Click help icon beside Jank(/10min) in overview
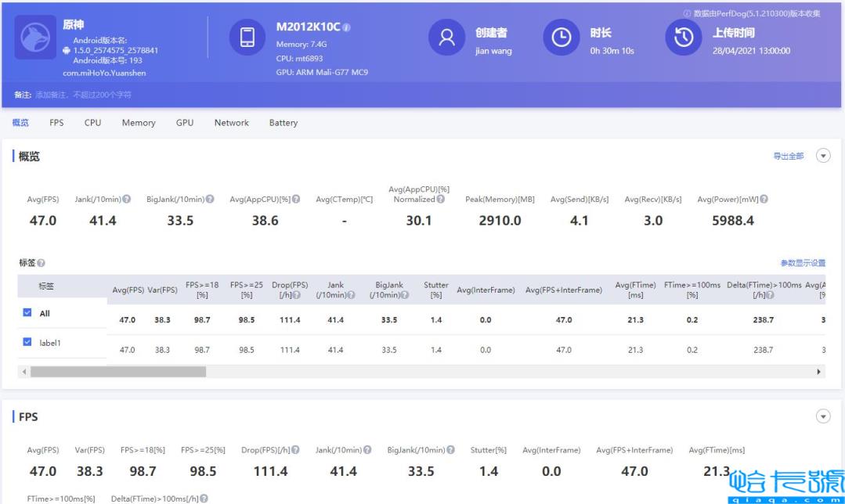845x504 pixels. 127,199
